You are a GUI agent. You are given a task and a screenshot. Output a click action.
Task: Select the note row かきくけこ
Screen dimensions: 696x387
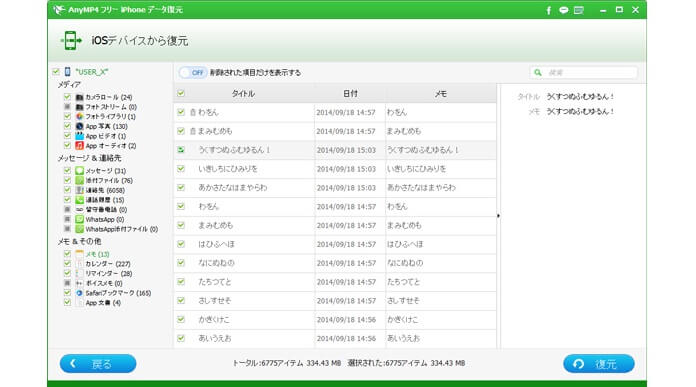(x=335, y=320)
